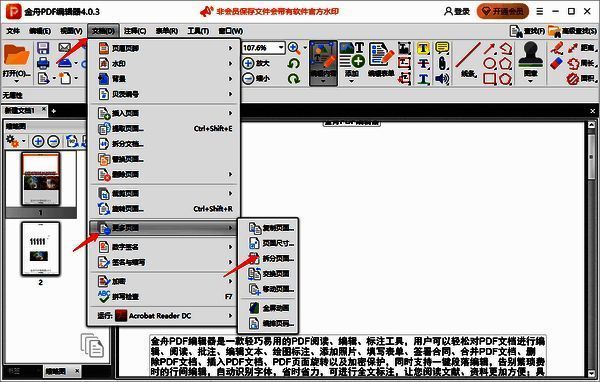Open the 注释(C) menu
600x382 pixels.
135,31
